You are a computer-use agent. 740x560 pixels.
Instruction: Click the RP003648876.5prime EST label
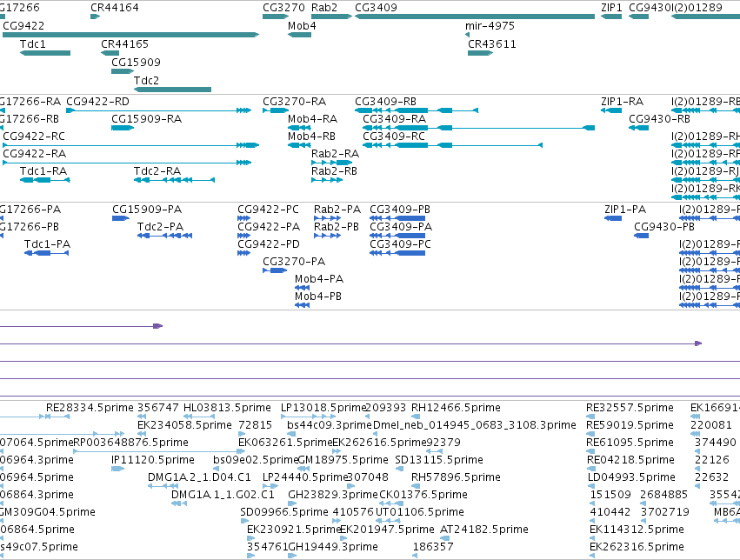pyautogui.click(x=130, y=443)
